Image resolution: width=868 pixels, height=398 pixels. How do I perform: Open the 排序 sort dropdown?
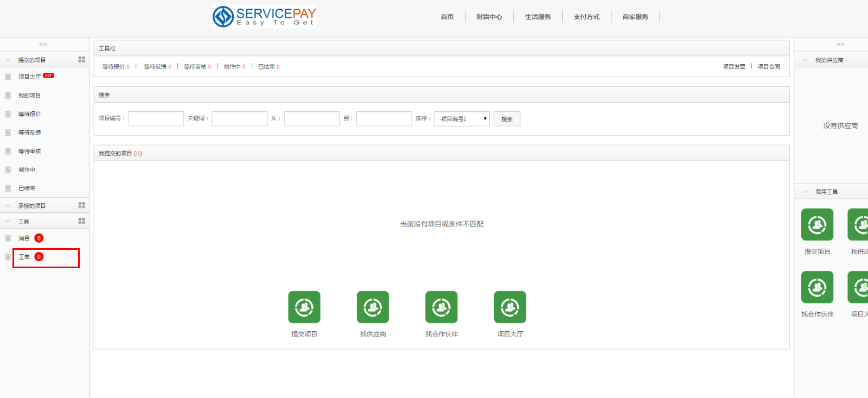[462, 119]
